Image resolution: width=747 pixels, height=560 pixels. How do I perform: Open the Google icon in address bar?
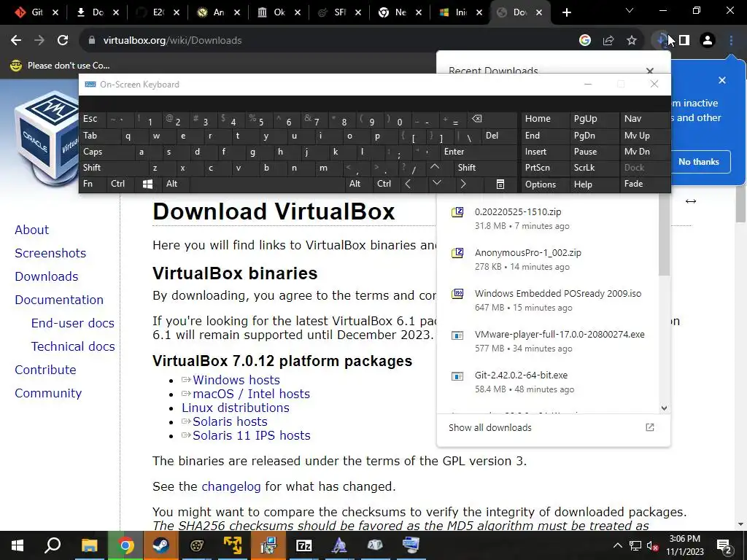click(584, 41)
